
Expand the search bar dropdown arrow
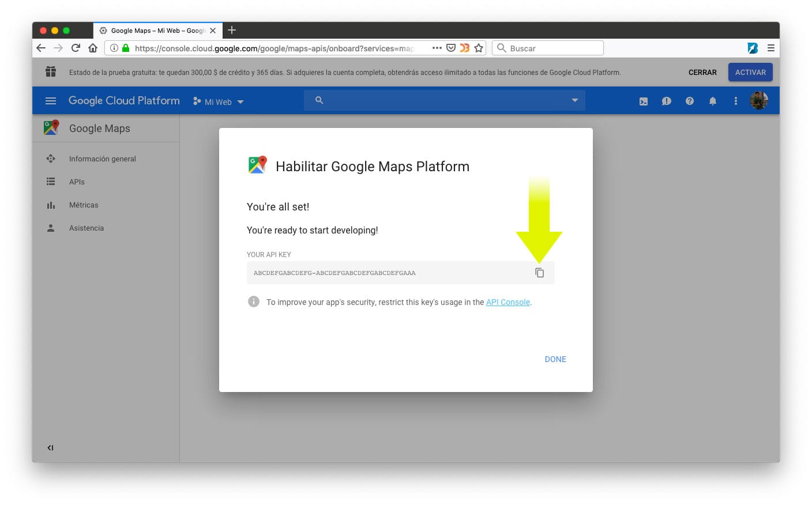[x=574, y=100]
